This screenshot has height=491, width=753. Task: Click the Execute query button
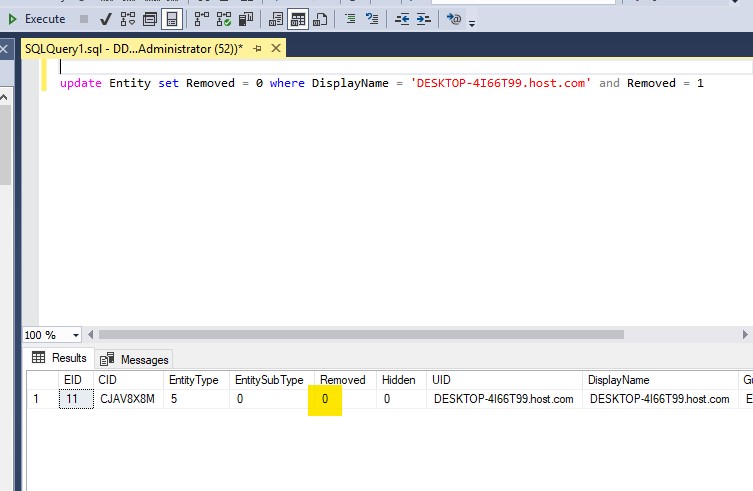tap(36, 19)
